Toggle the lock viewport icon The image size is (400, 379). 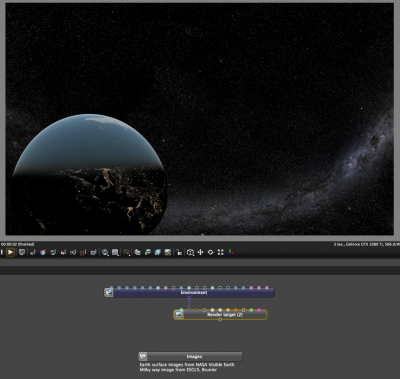coord(179,252)
